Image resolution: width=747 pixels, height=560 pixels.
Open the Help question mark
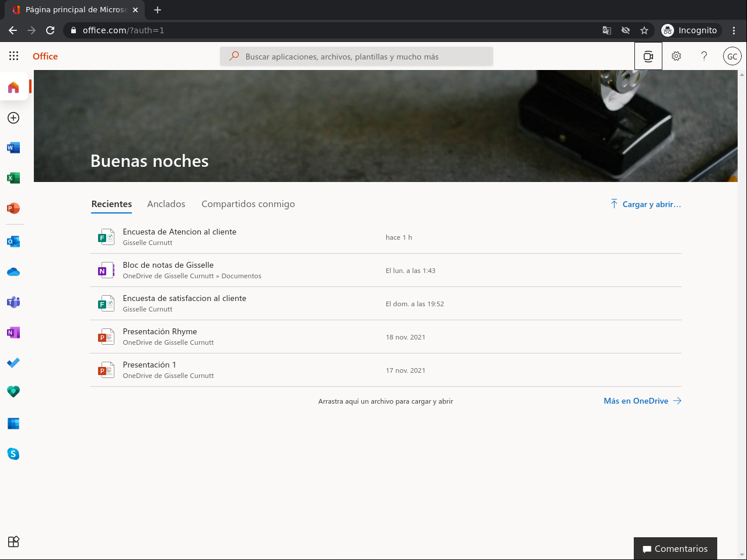tap(704, 56)
